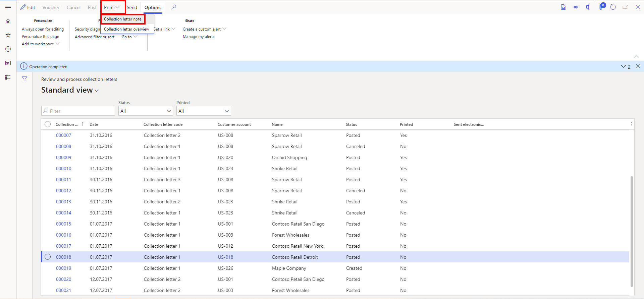This screenshot has width=644, height=299.
Task: Click Edit pencil button
Action: 28,7
